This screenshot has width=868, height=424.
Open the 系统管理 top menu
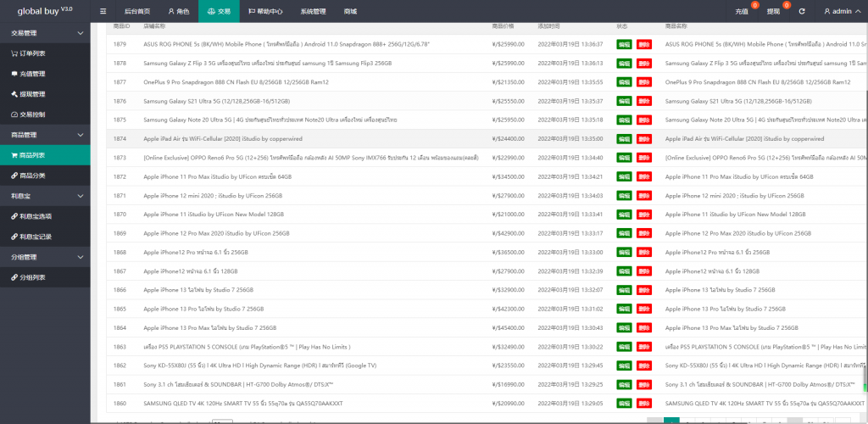coord(313,11)
